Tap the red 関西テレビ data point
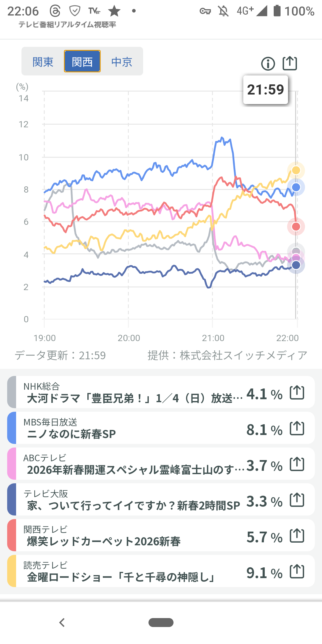The image size is (322, 644). click(296, 227)
